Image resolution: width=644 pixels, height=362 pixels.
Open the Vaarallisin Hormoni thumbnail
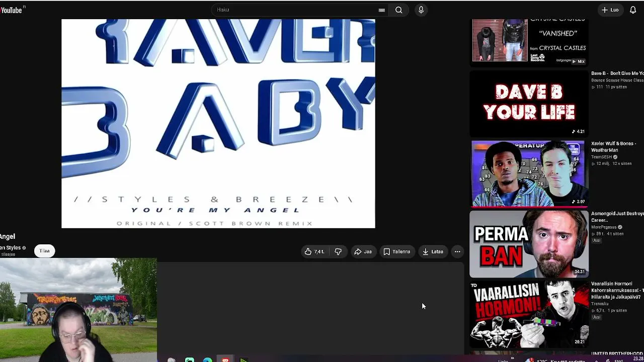pos(529,314)
